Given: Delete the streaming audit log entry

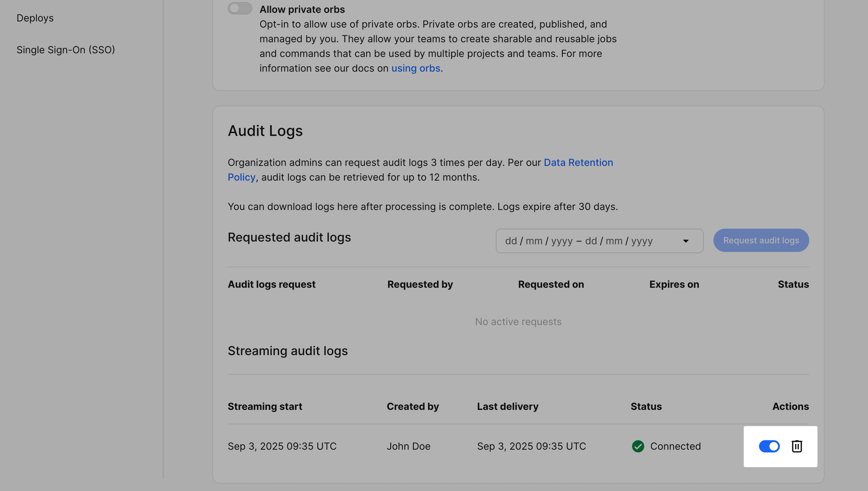Looking at the screenshot, I should click(797, 446).
